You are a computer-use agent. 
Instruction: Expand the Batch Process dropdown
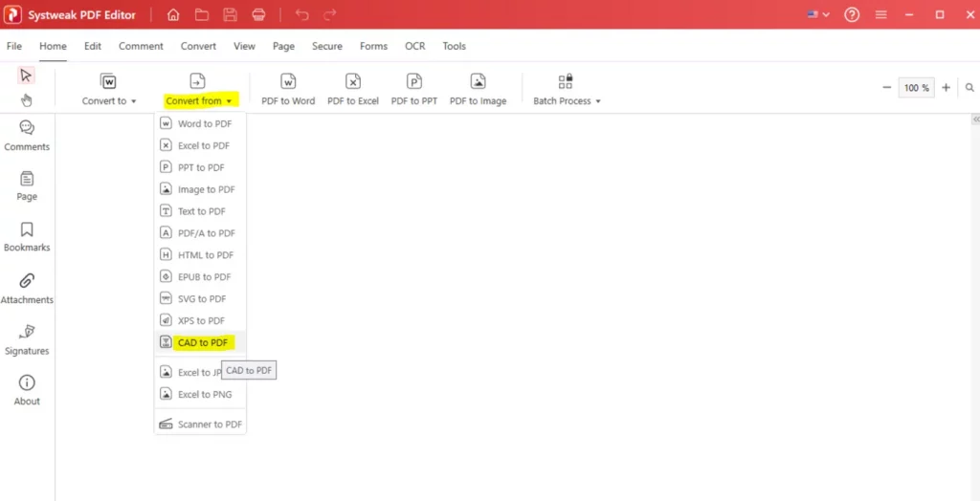pos(567,89)
